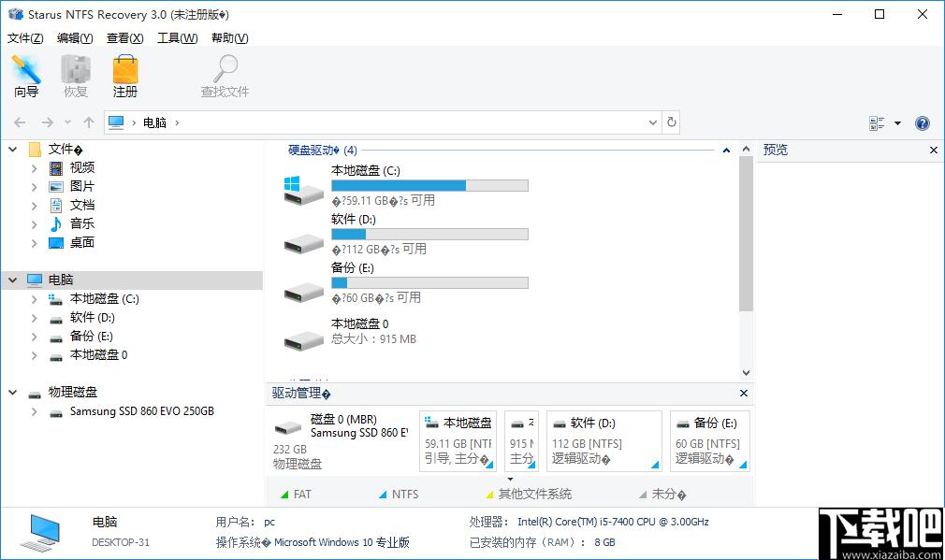This screenshot has width=945, height=560.
Task: Click the 其他文件系统 legend entry
Action: [x=530, y=495]
